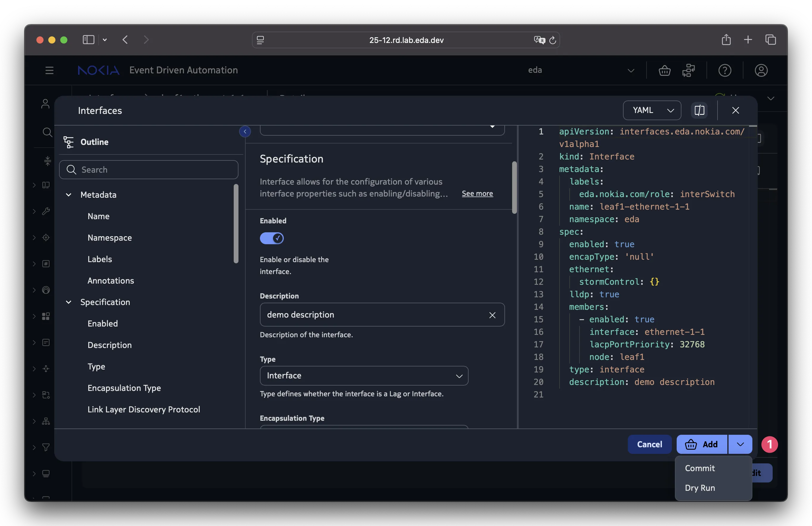Open the transaction basket icon in header
Image resolution: width=812 pixels, height=526 pixels.
pos(664,70)
